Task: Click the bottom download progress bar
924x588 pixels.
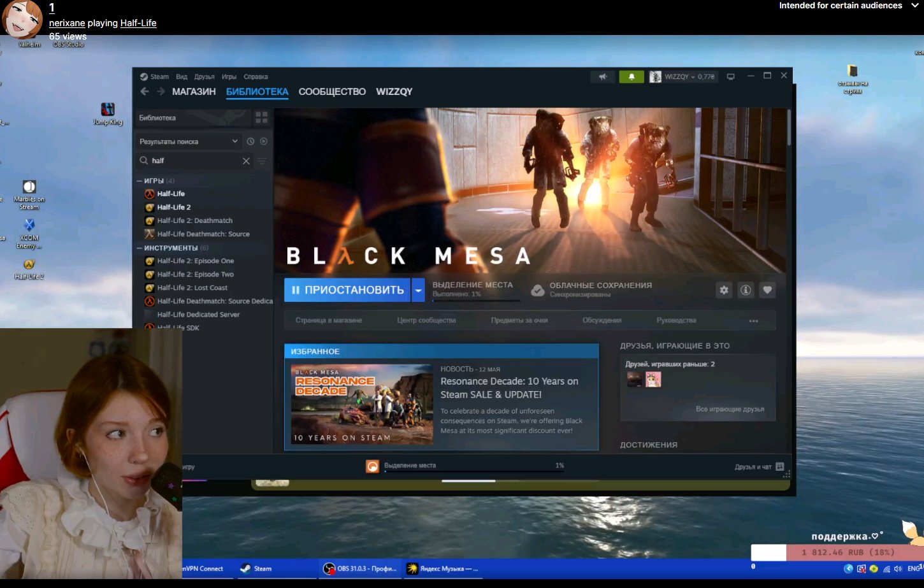Action: click(475, 472)
